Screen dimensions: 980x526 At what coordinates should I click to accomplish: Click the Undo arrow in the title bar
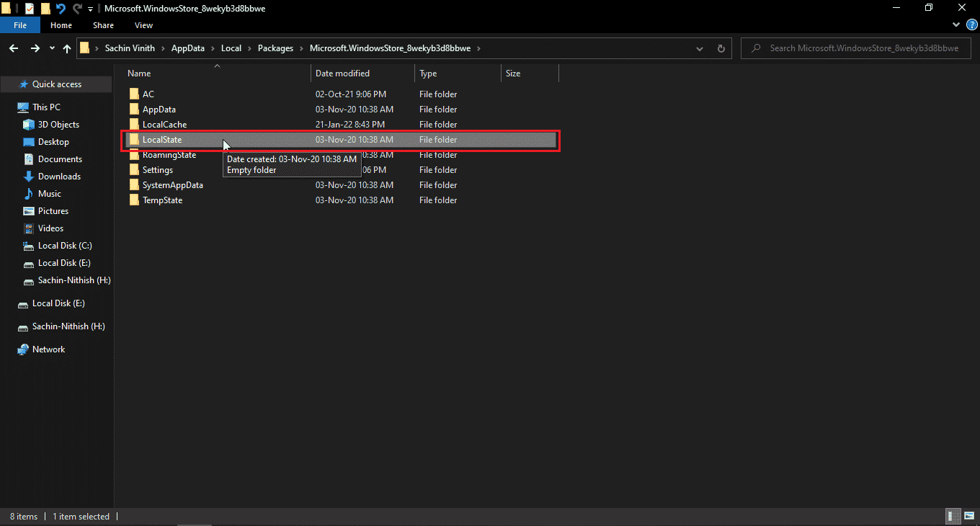61,9
